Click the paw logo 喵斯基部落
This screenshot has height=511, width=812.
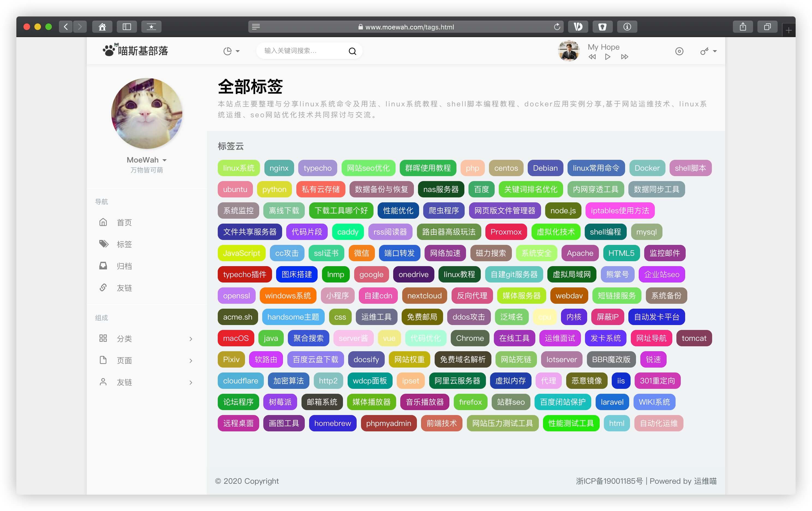(135, 50)
